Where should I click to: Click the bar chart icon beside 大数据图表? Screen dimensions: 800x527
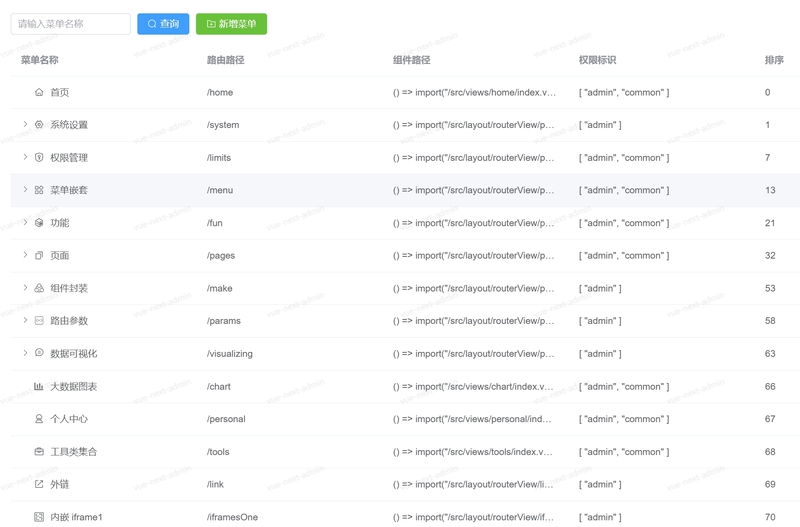(39, 386)
